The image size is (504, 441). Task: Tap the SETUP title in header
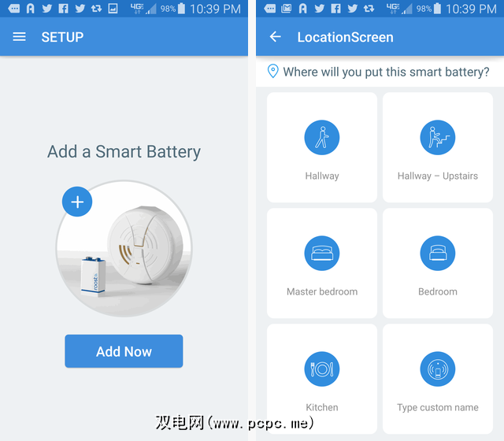pos(62,37)
